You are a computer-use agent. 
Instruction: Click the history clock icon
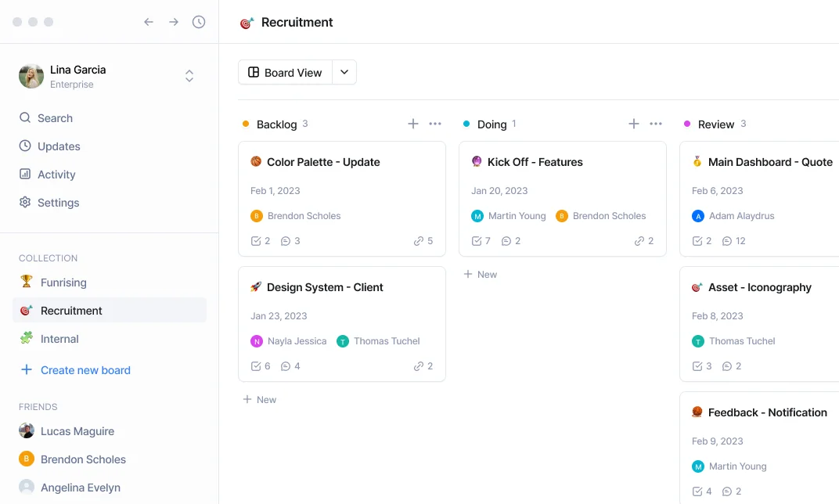click(x=199, y=22)
